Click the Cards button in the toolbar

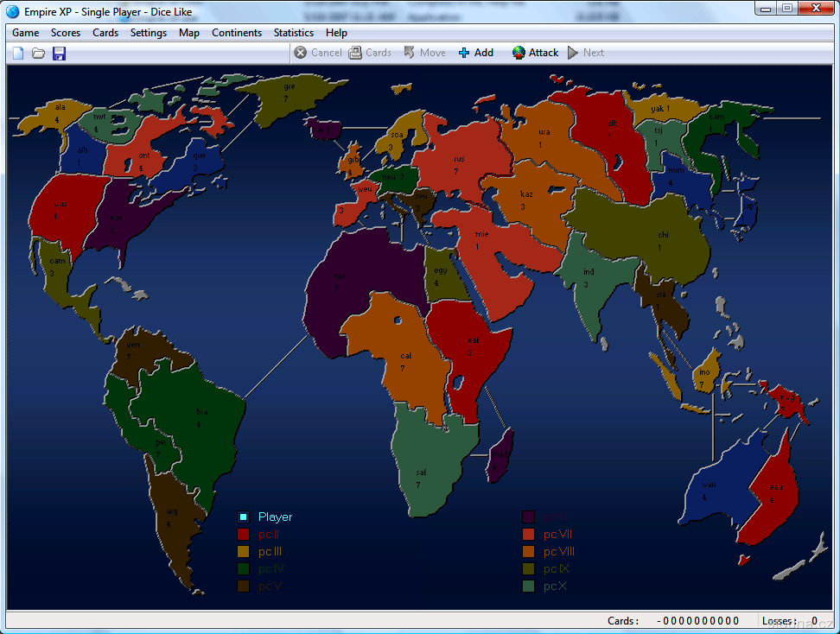coord(370,53)
